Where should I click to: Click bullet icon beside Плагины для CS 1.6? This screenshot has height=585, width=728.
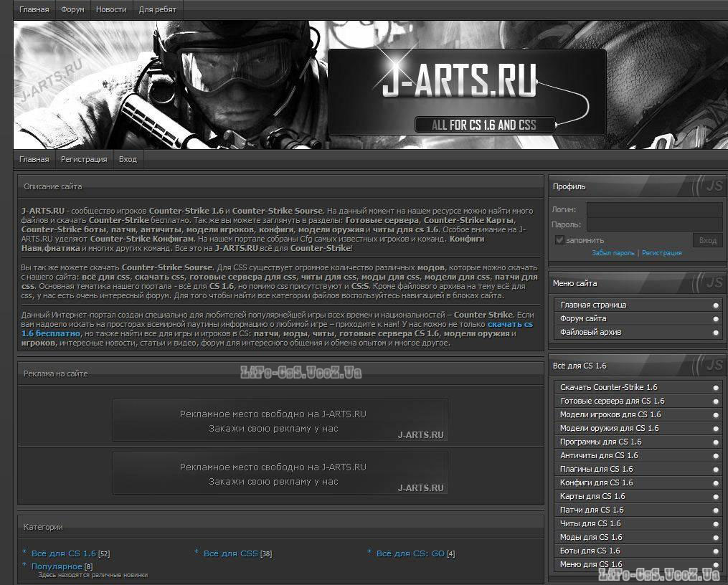[x=716, y=470]
